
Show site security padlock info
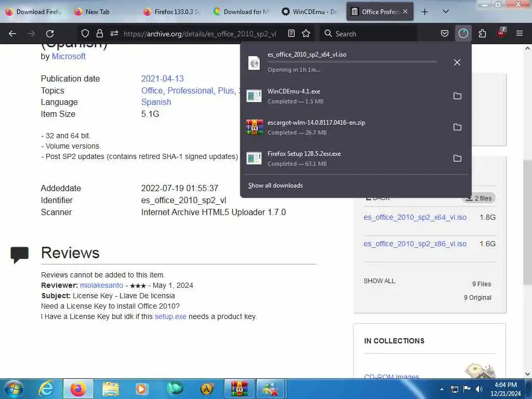(99, 33)
